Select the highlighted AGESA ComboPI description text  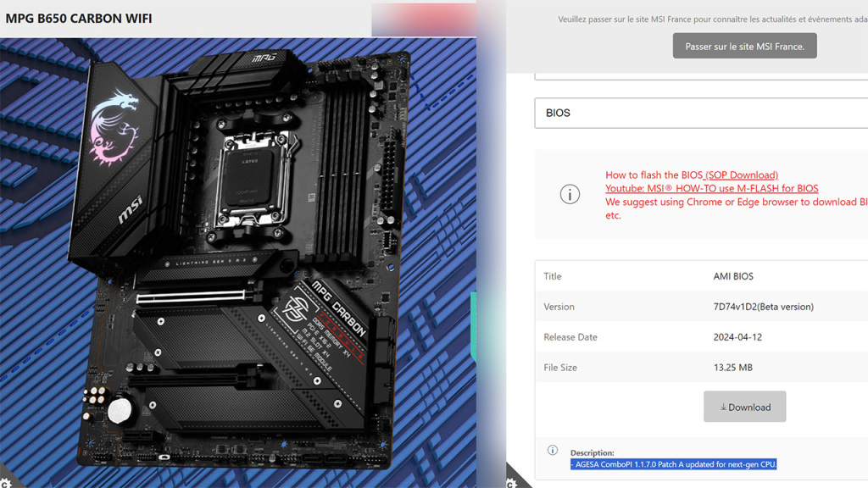pyautogui.click(x=674, y=464)
